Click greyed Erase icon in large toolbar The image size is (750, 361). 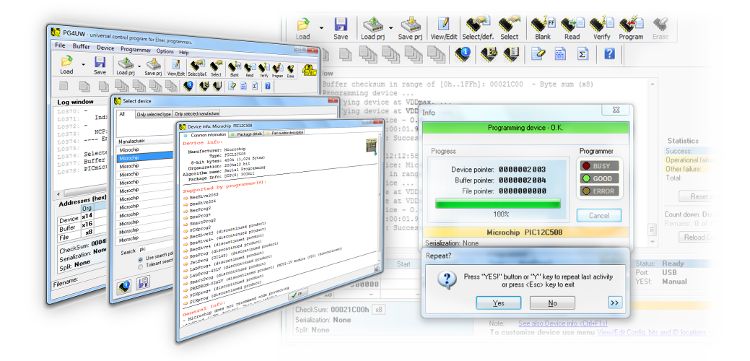pos(661,28)
